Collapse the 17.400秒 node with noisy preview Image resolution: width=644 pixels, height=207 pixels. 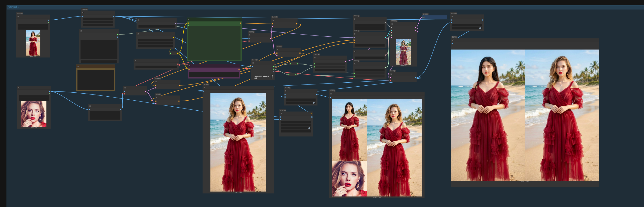(392, 24)
